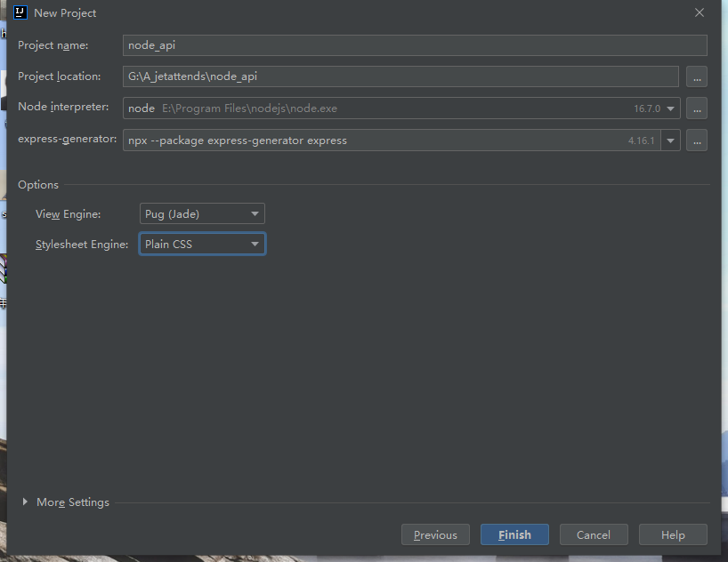Click Finish to create project
Screen dimensions: 728x562
click(x=514, y=534)
